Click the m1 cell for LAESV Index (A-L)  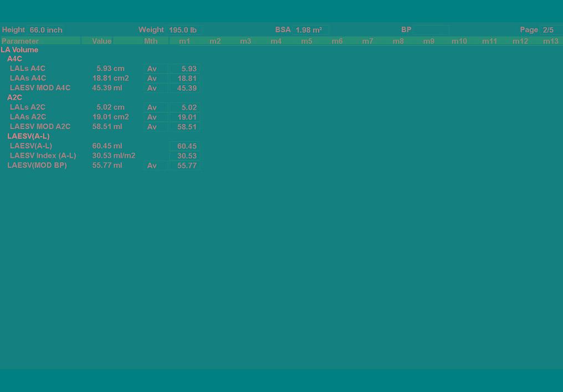(185, 156)
